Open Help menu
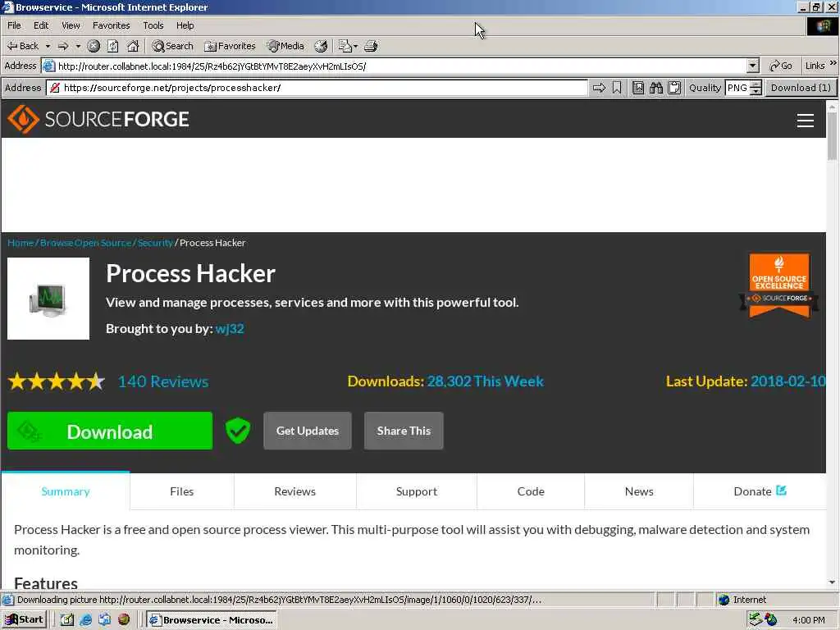 [185, 25]
